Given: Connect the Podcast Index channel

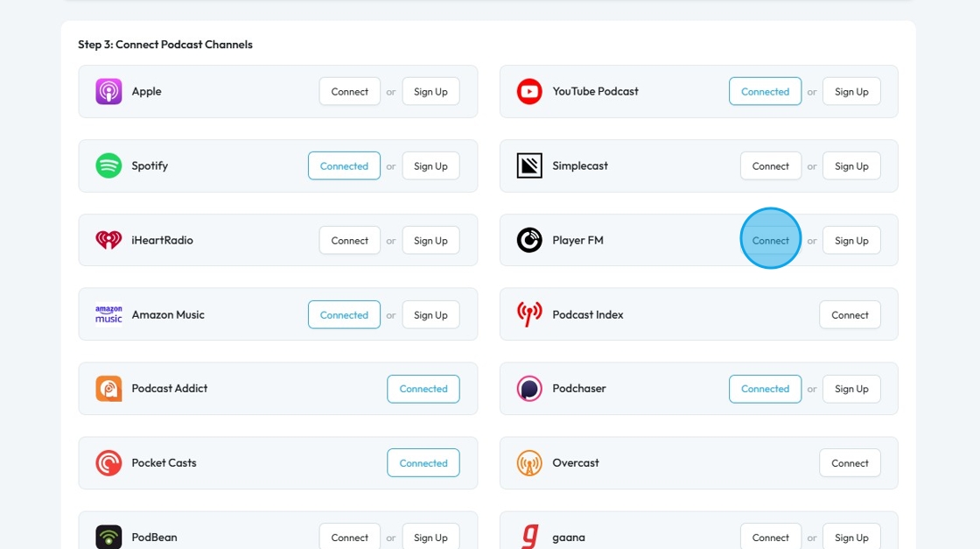Looking at the screenshot, I should pos(850,314).
